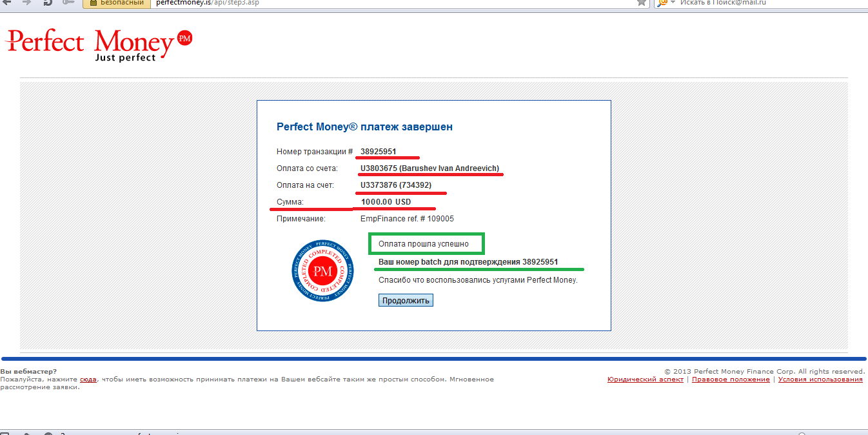Screen dimensions: 868x435
Task: Open the Юридический аспект link
Action: [646, 379]
